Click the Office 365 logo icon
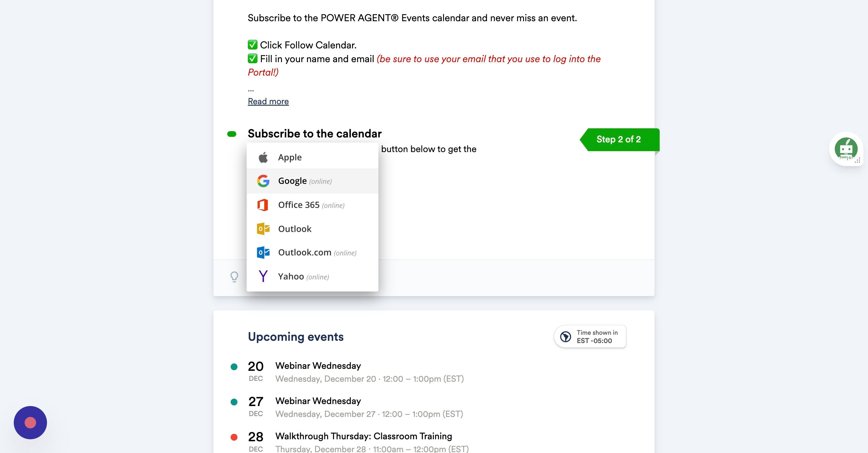 263,205
